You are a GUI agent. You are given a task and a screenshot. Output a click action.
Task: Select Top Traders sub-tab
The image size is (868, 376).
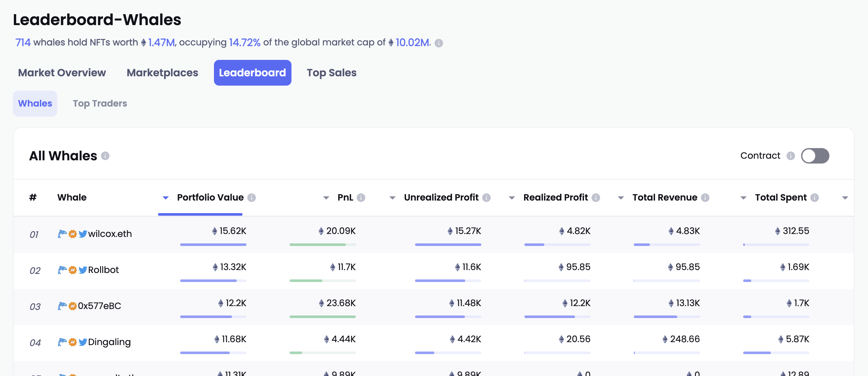[100, 104]
